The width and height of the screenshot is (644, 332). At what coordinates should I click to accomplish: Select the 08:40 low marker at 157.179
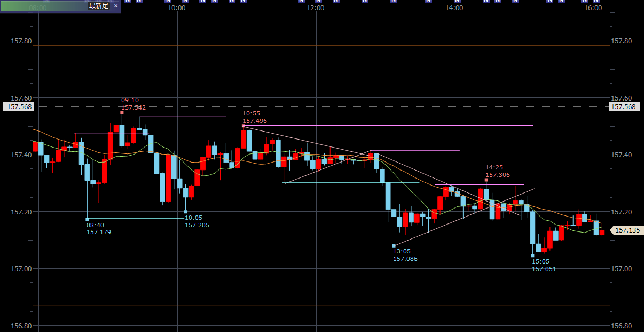[87, 219]
